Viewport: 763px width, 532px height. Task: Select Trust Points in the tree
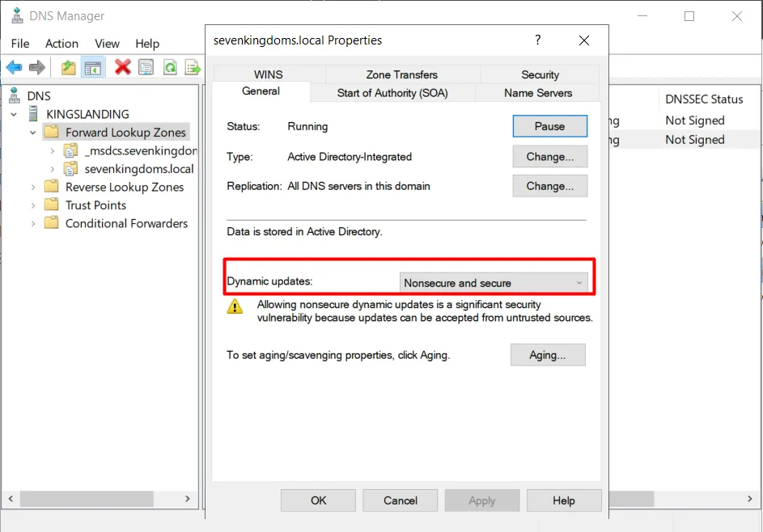pos(95,205)
